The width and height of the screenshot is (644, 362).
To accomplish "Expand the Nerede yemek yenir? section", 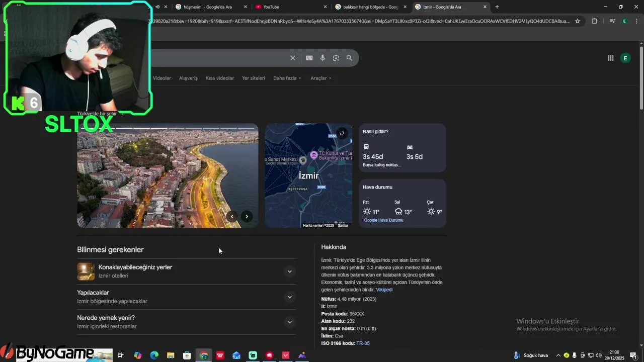I will 289,322.
